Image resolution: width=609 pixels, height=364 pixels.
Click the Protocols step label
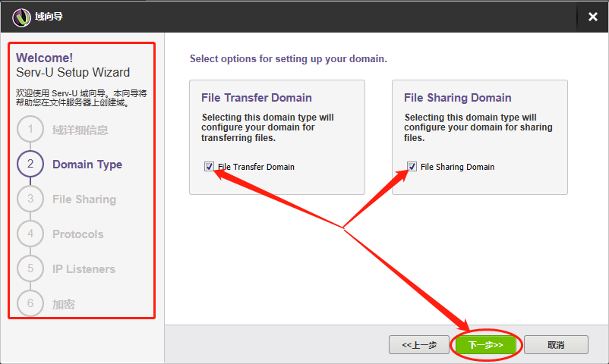(78, 234)
